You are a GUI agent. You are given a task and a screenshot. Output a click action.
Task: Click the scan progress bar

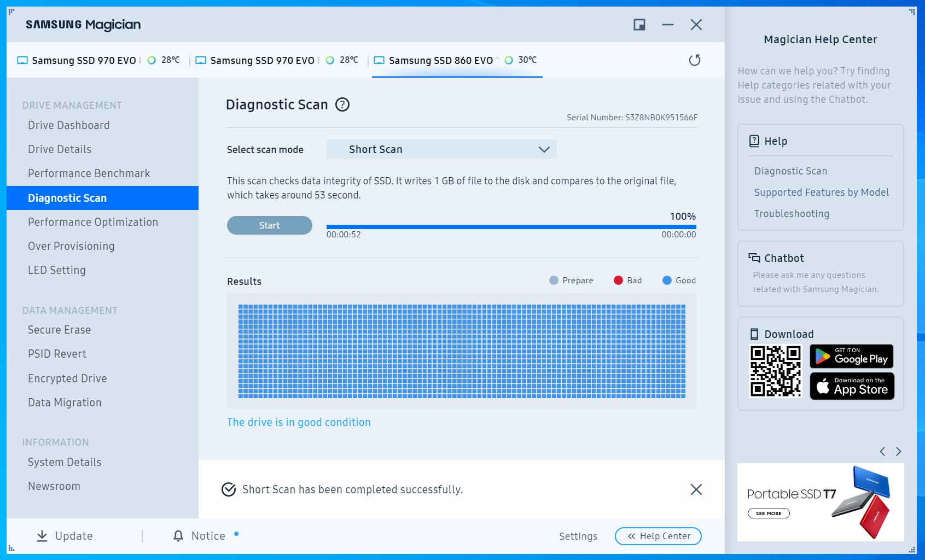[x=511, y=226]
